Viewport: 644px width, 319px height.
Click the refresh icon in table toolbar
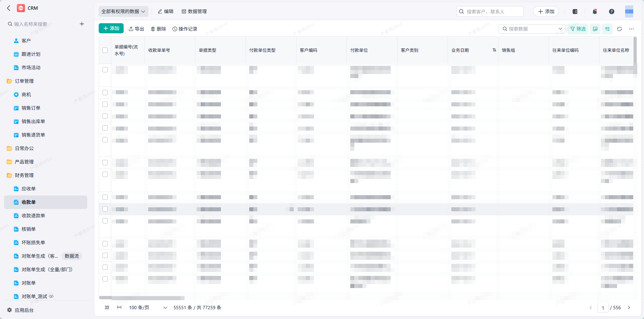point(619,29)
